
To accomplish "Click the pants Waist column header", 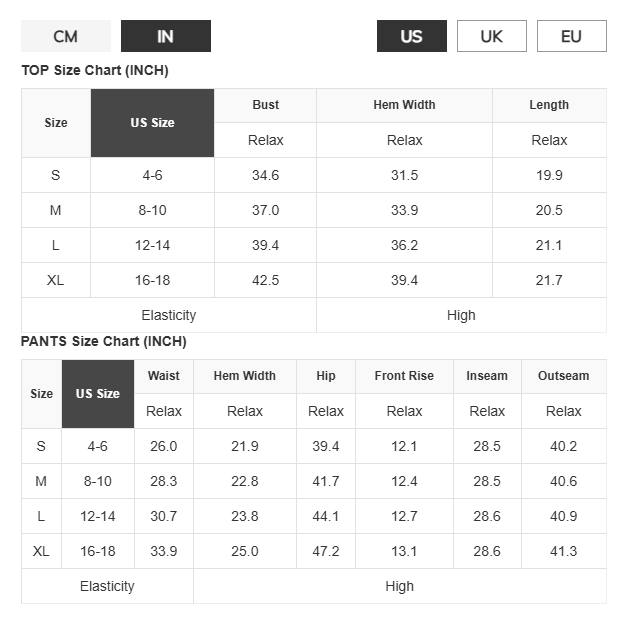I will click(164, 376).
